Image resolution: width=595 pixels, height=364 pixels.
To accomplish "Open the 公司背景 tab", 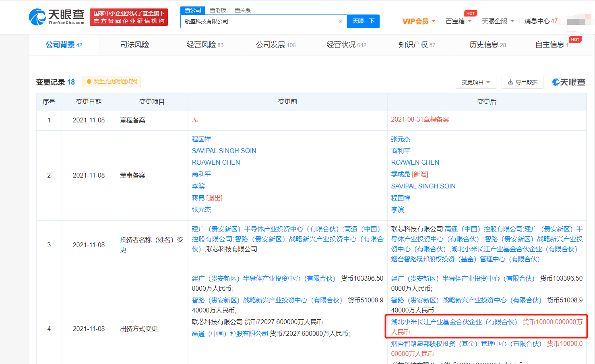I will click(64, 45).
